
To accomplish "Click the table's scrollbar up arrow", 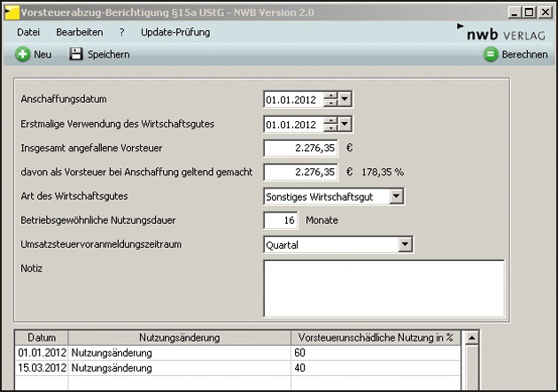I will (x=472, y=337).
